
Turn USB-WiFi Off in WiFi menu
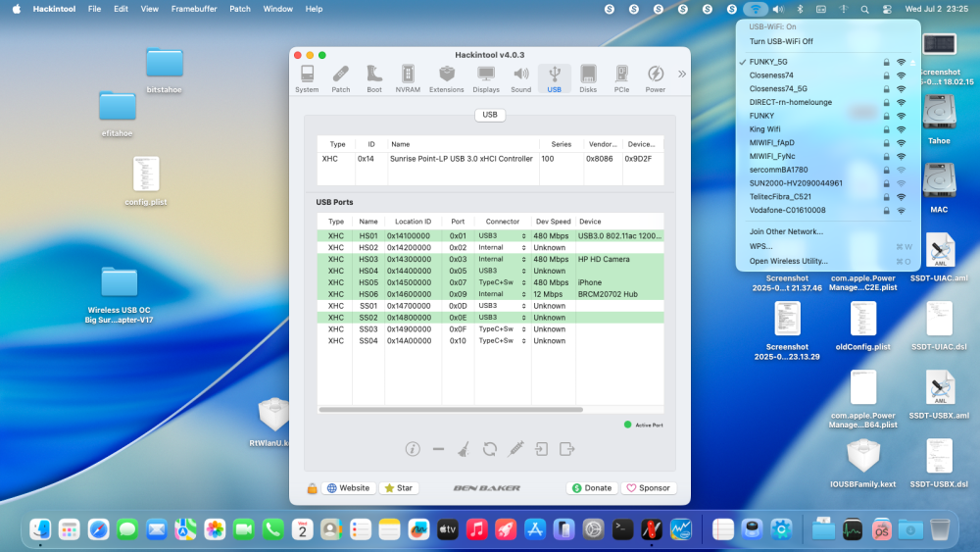781,41
